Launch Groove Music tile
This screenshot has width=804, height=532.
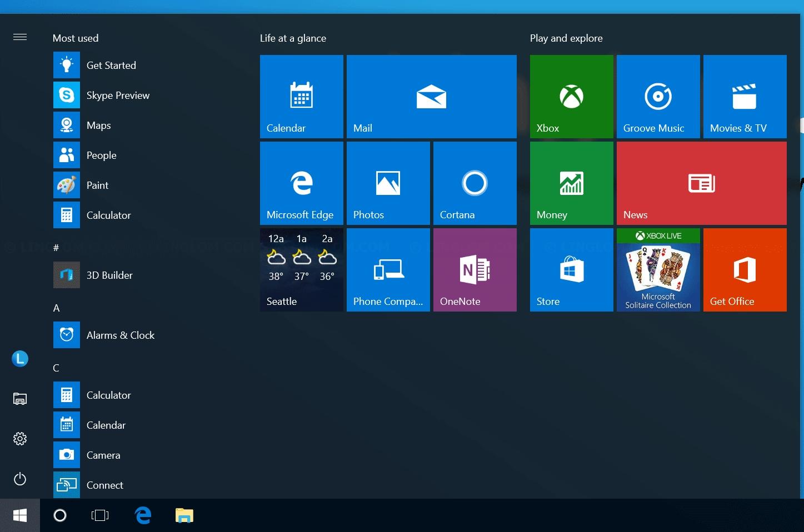[658, 97]
